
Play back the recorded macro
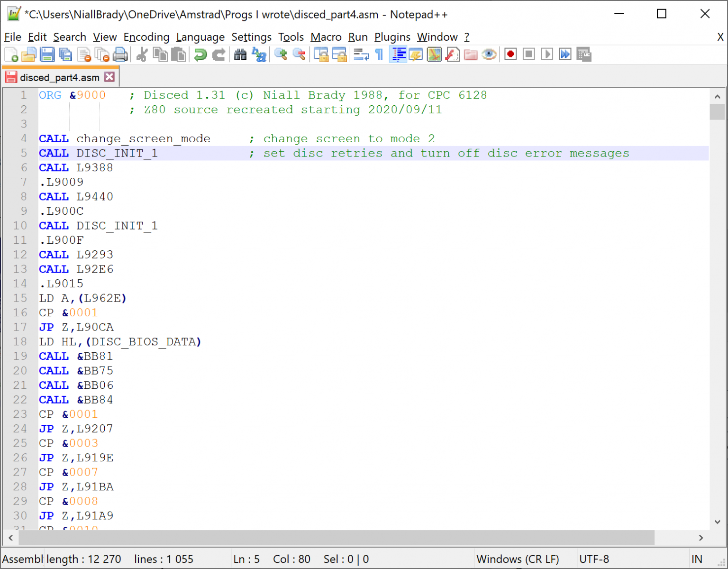[x=546, y=54]
